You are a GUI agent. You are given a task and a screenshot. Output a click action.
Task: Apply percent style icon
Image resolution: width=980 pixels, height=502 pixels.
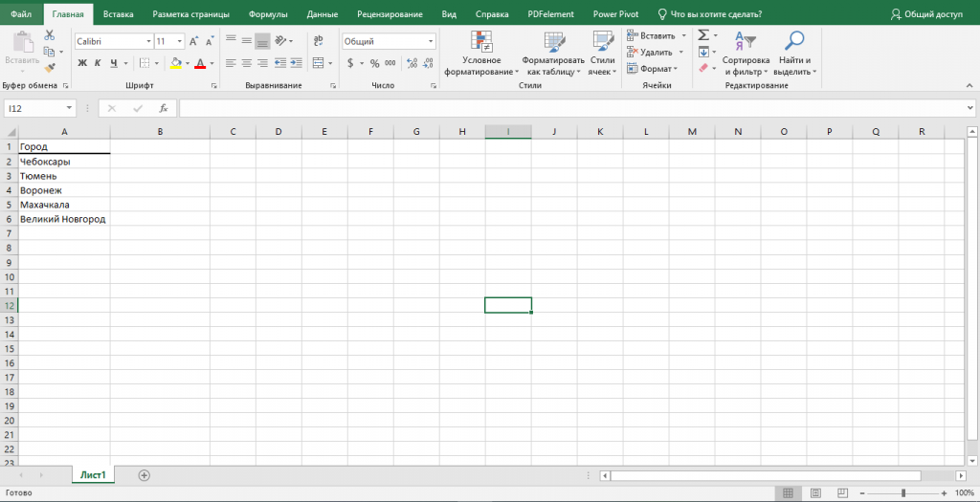tap(375, 63)
